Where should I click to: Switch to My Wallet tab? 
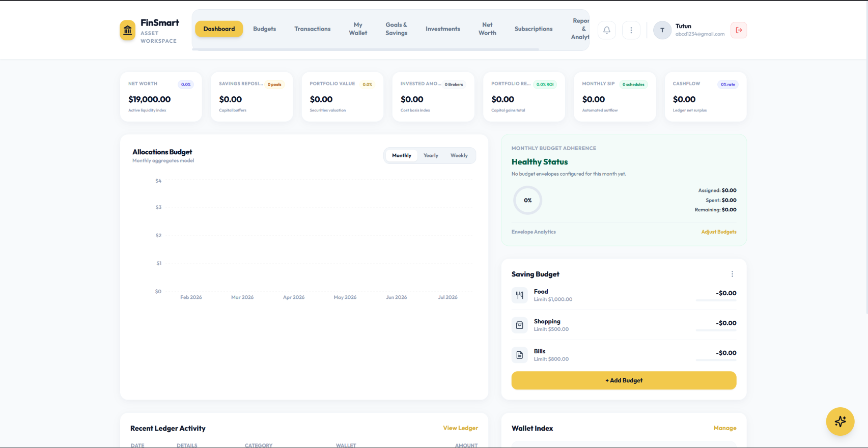pyautogui.click(x=358, y=29)
